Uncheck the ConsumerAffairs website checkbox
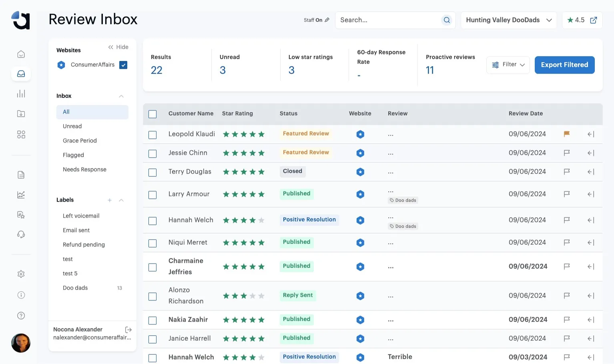 pos(123,65)
